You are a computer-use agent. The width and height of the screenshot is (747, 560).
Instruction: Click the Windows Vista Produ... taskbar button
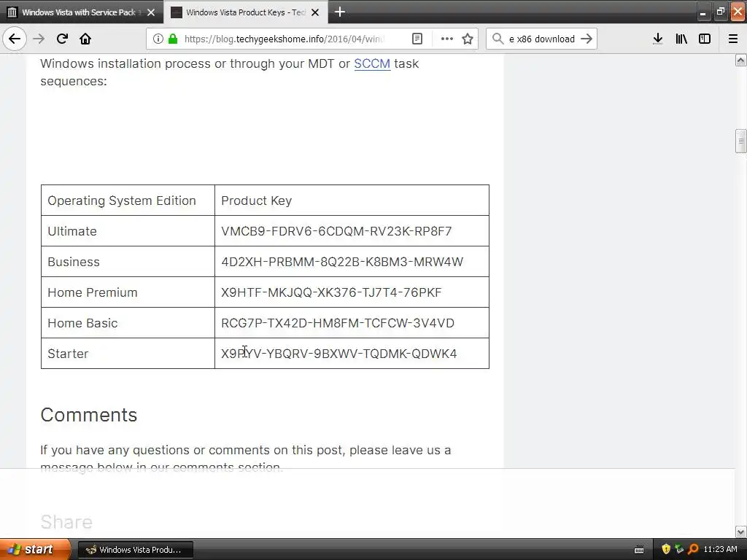tap(135, 550)
